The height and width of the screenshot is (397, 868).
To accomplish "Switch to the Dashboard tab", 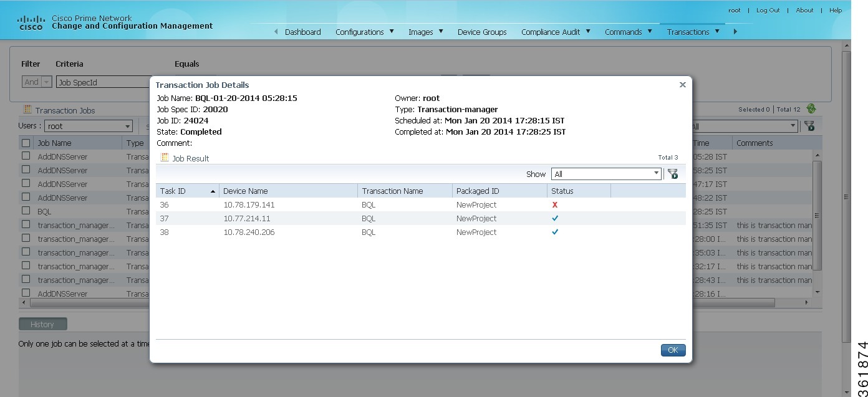I will point(303,32).
